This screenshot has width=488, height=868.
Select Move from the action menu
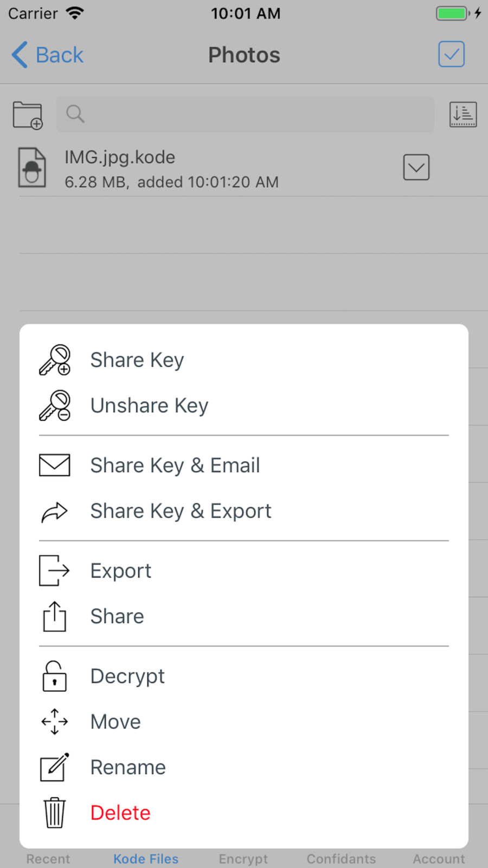click(x=115, y=722)
